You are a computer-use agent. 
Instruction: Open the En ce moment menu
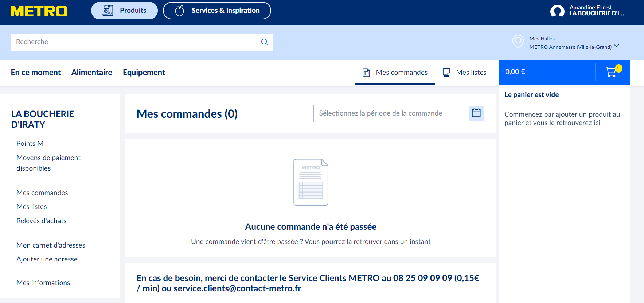point(36,73)
